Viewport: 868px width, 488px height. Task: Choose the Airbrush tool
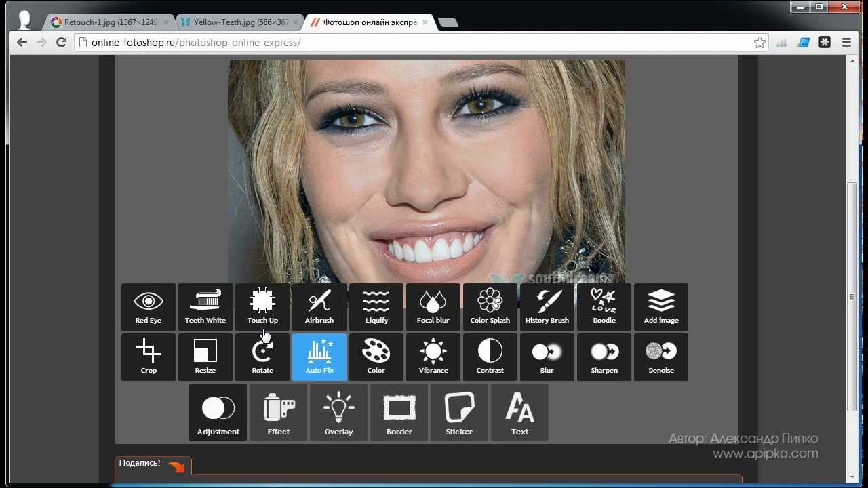click(319, 307)
